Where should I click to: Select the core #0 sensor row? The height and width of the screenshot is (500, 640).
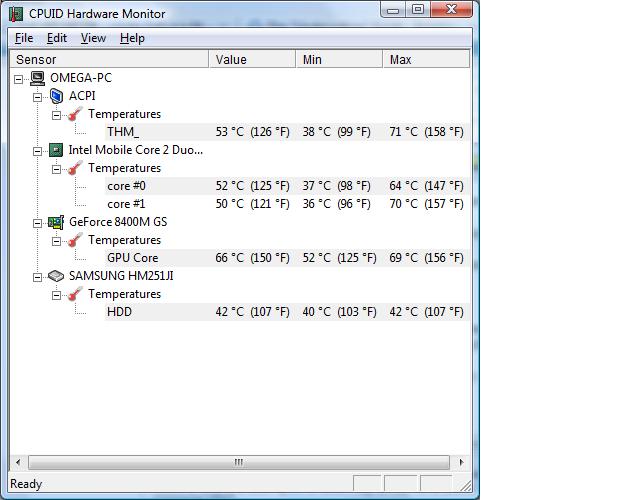click(x=287, y=186)
